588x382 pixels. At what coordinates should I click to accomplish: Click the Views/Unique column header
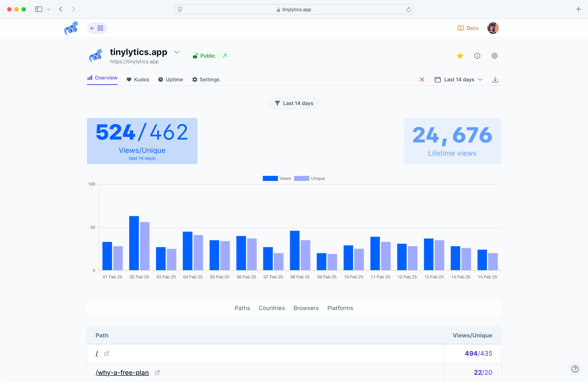pyautogui.click(x=472, y=336)
